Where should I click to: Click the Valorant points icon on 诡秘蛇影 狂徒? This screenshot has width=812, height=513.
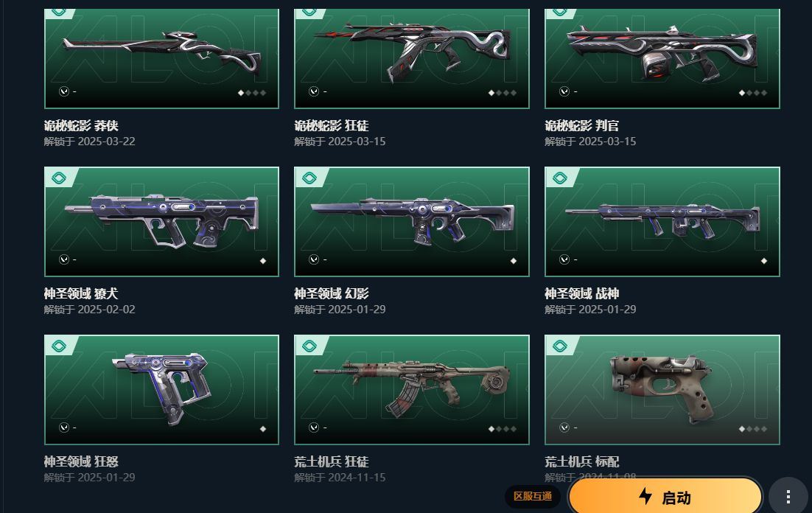[x=314, y=91]
